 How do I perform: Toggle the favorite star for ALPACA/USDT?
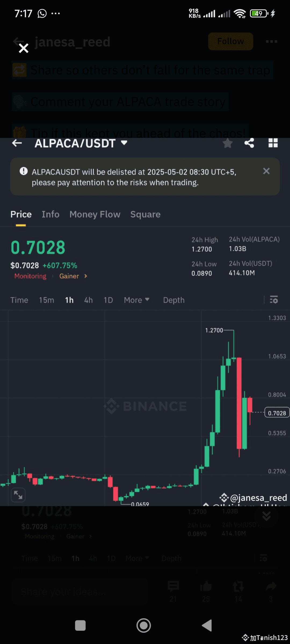click(227, 143)
